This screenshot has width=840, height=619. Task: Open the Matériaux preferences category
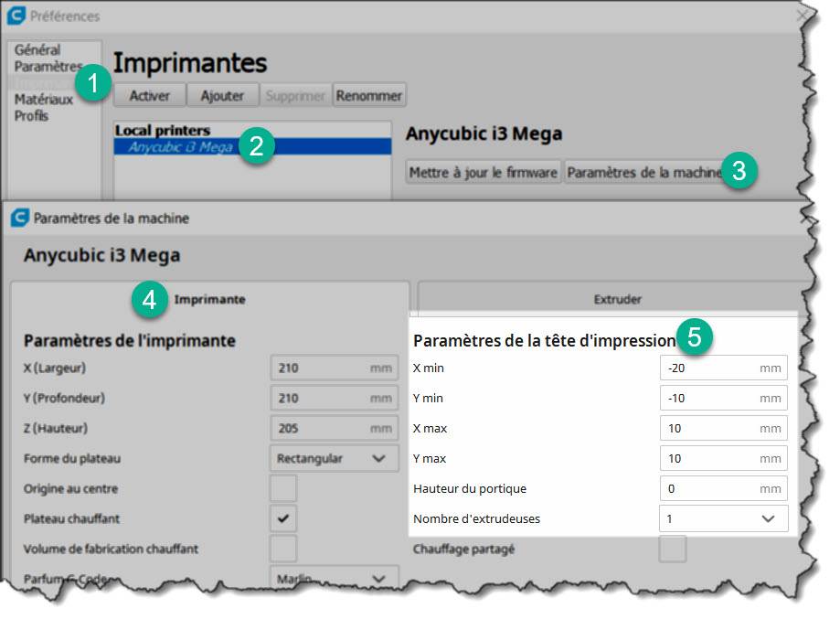click(x=43, y=99)
